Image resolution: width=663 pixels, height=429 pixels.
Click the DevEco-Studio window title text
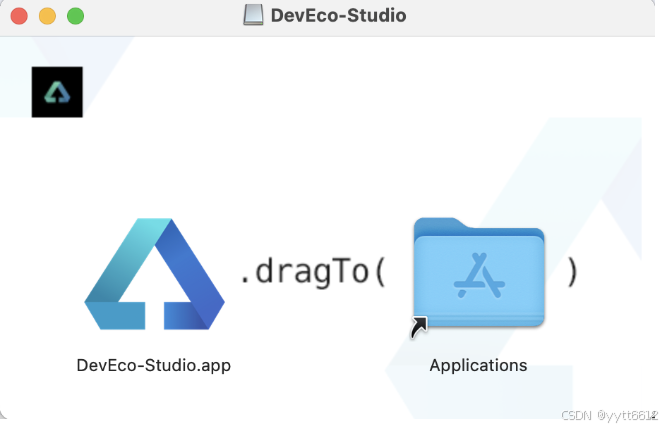338,16
